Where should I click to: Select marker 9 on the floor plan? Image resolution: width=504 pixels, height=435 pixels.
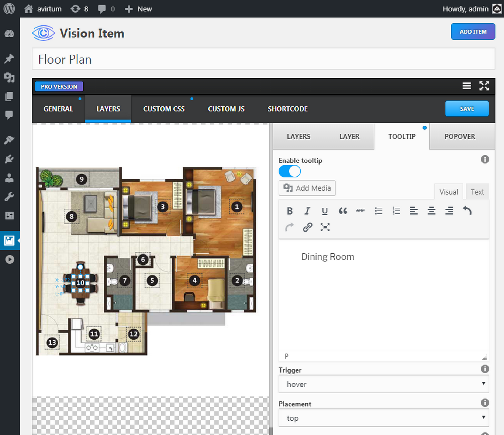pyautogui.click(x=82, y=179)
